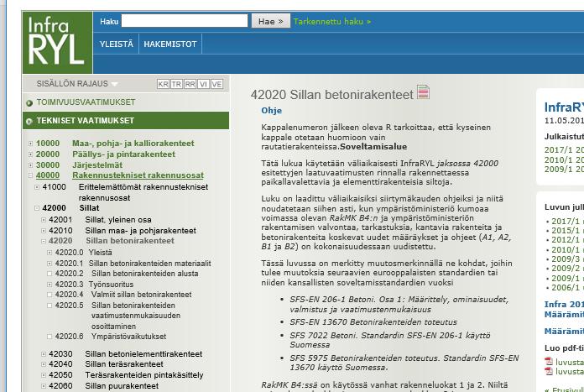Select Sillan teräsrakenteet

pyautogui.click(x=124, y=364)
